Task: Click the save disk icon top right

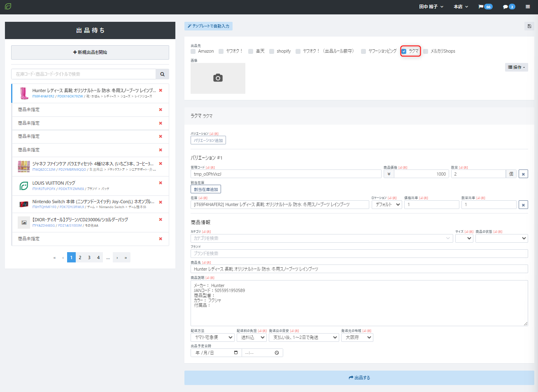Action: tap(529, 26)
